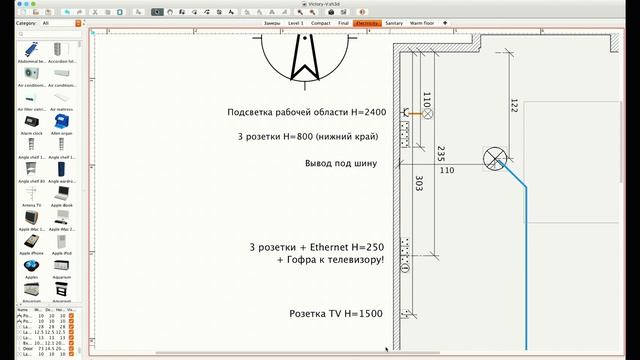The width and height of the screenshot is (640, 360).
Task: Select the Antenna TV catalog item
Action: (31, 197)
